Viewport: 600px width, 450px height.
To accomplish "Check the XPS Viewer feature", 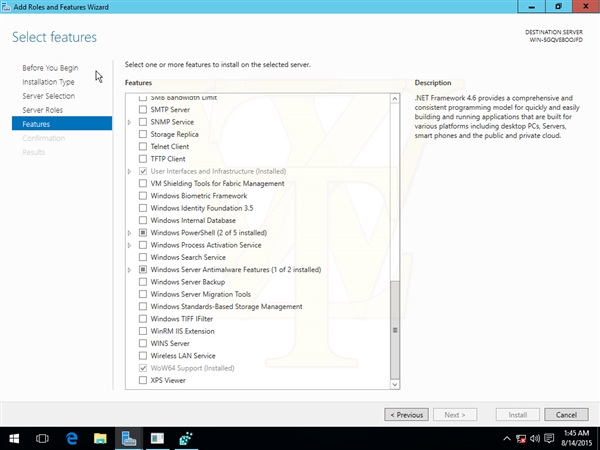I will click(143, 380).
